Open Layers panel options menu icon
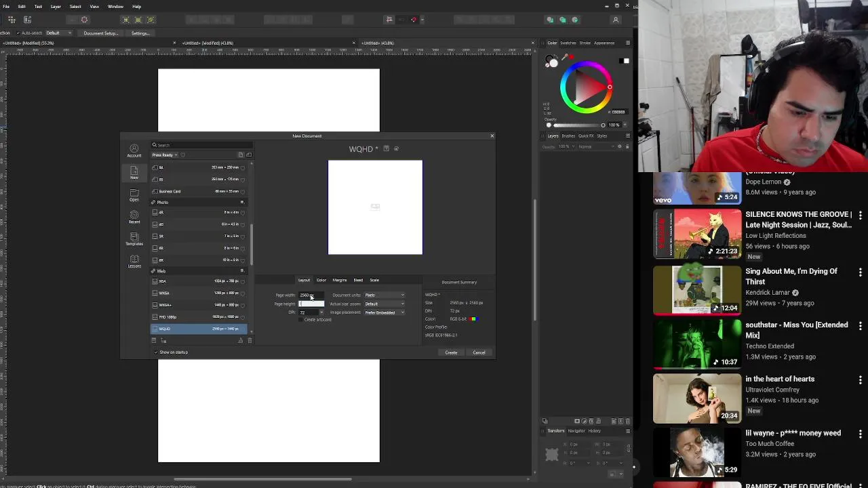 [x=627, y=136]
